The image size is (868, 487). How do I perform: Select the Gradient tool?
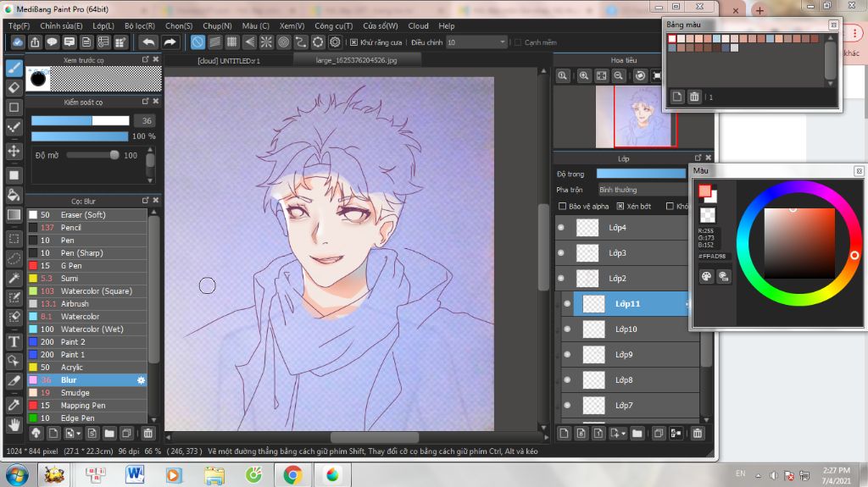tap(14, 215)
